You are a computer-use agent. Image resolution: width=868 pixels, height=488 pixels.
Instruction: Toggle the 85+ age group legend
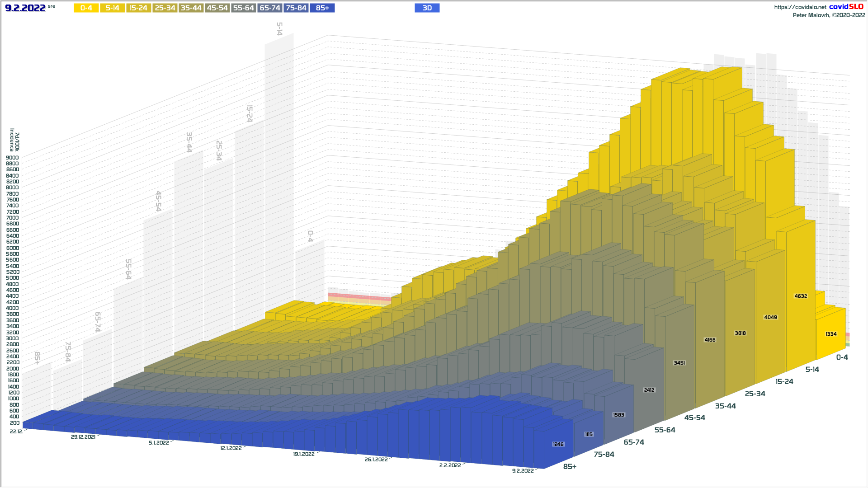pos(322,8)
